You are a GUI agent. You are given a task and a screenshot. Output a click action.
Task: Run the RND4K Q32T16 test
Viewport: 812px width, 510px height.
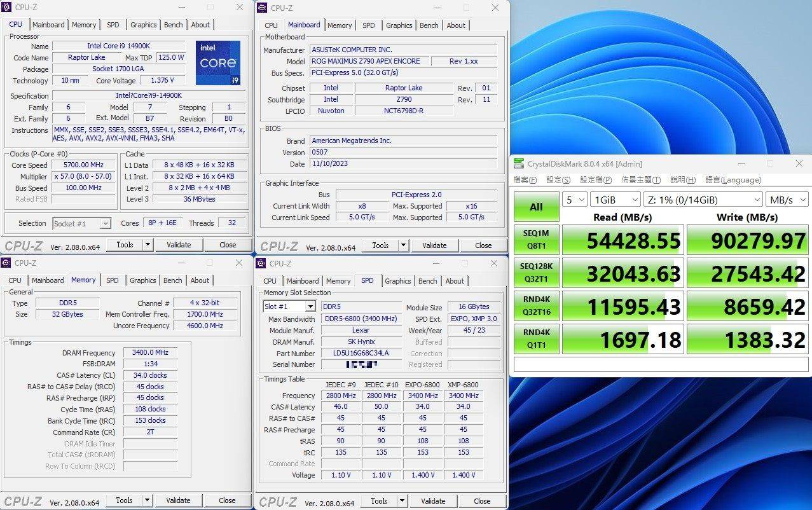click(537, 306)
